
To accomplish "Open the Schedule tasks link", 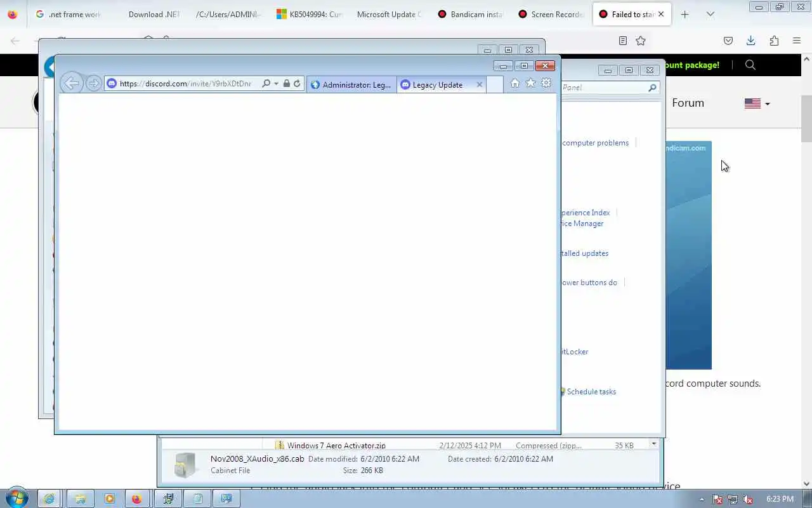I will pyautogui.click(x=591, y=392).
